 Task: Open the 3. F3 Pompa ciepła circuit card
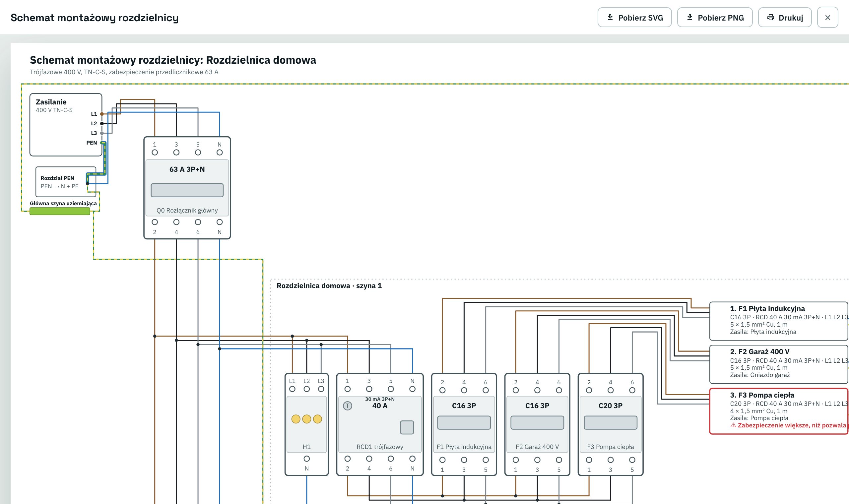pyautogui.click(x=778, y=411)
